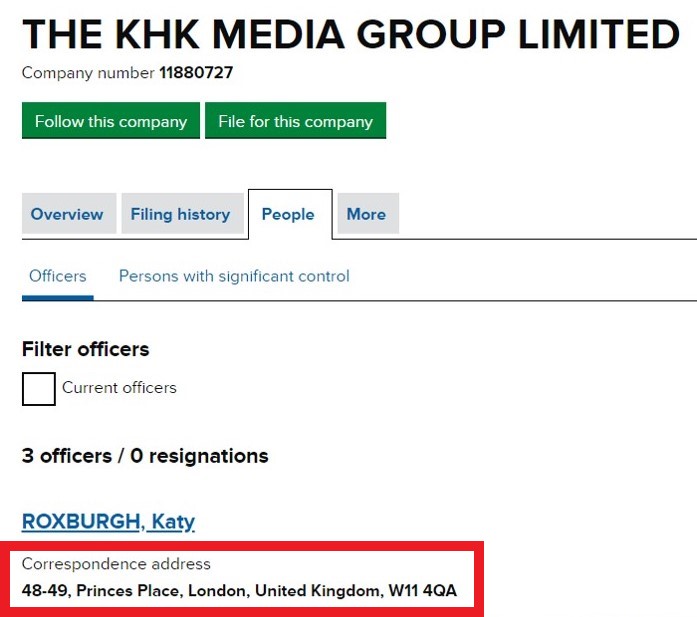Click the Filter officers heading
This screenshot has width=697, height=617.
(85, 349)
